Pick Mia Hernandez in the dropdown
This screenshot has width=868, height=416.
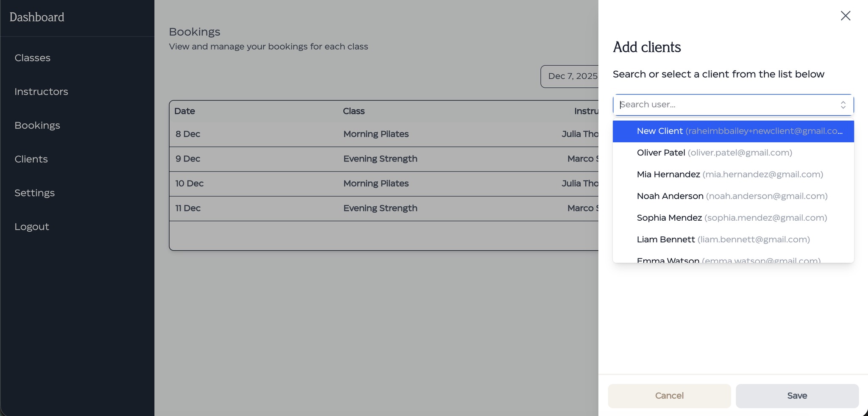[x=729, y=175]
